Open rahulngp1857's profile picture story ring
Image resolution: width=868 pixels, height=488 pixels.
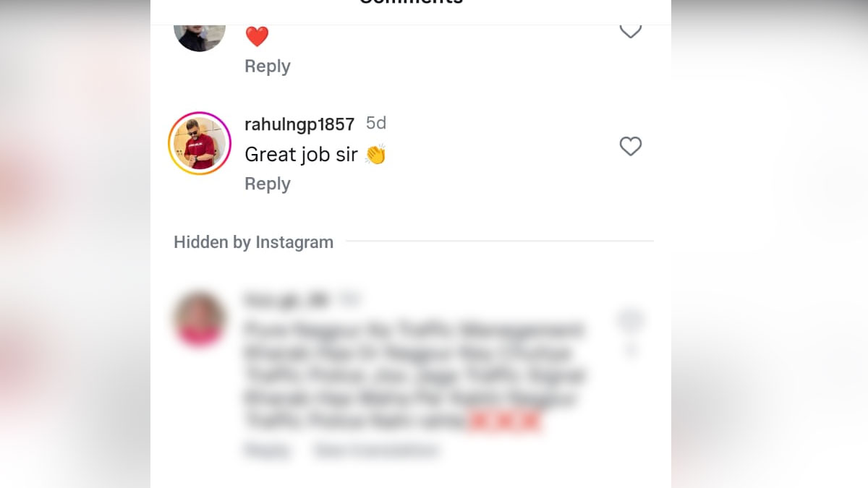tap(200, 143)
